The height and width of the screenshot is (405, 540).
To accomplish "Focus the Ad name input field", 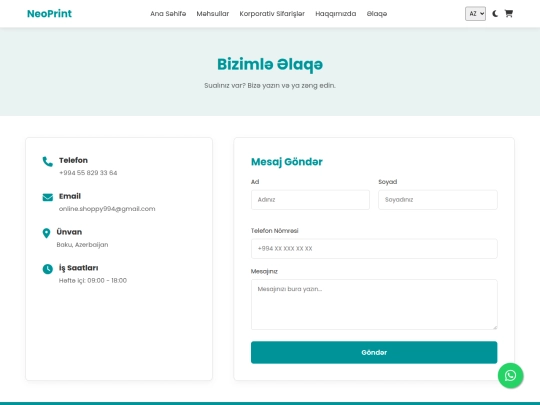I will [x=310, y=200].
